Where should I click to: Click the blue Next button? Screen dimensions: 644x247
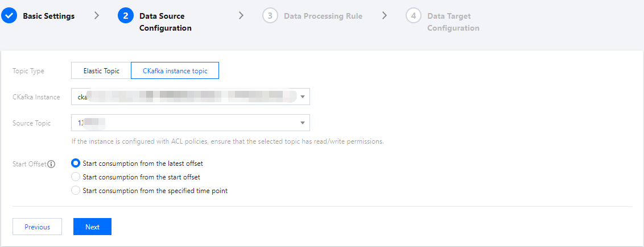[x=92, y=227]
